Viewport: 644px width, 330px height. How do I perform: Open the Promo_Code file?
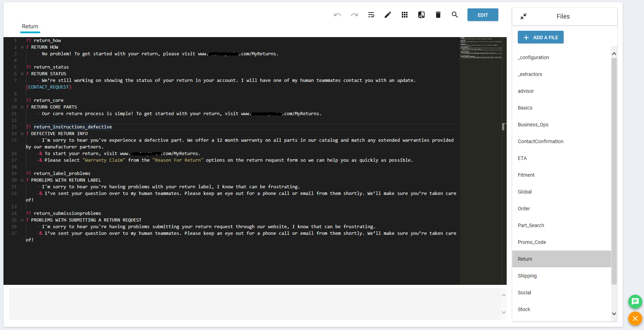point(562,242)
